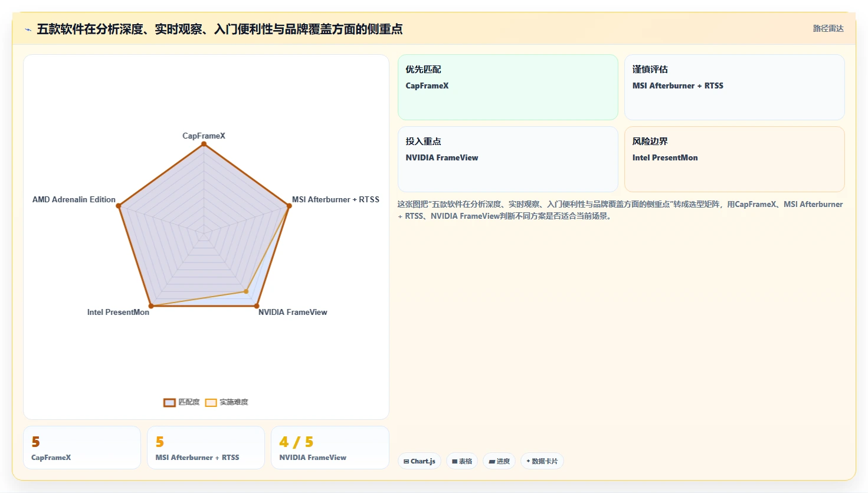
Task: Click the 路径雷达 label in the header
Action: [828, 28]
